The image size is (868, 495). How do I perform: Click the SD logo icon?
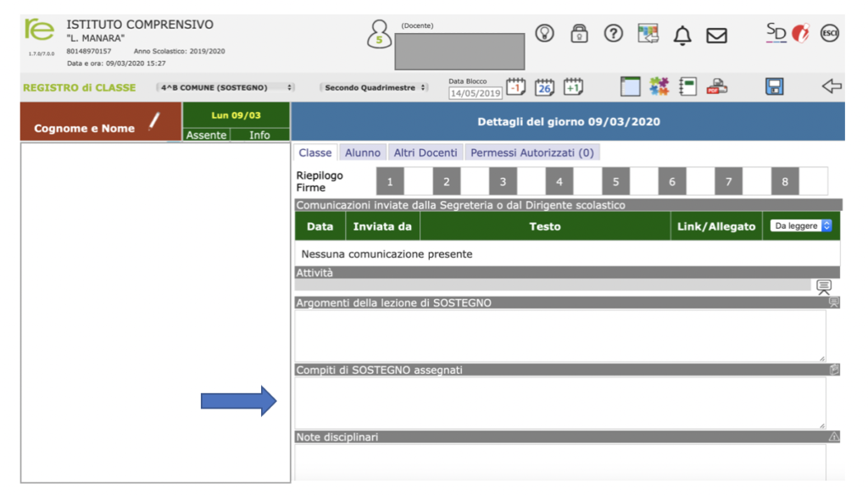[x=776, y=33]
